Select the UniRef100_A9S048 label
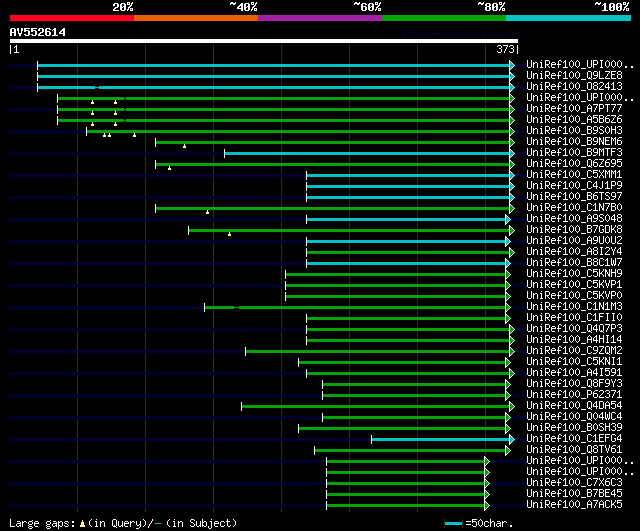 pos(574,219)
